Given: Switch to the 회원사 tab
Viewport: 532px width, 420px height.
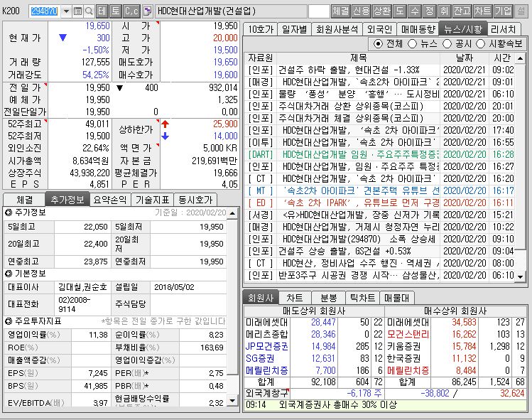Looking at the screenshot, I should coord(261,298).
